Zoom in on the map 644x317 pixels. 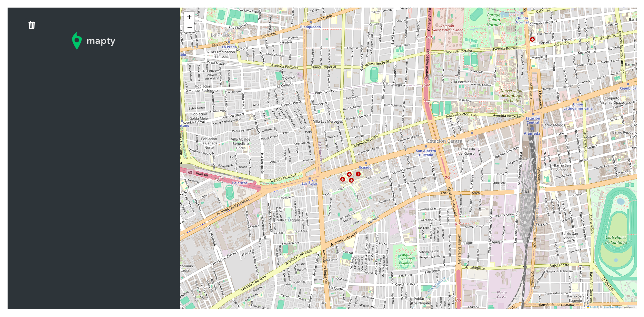point(189,17)
